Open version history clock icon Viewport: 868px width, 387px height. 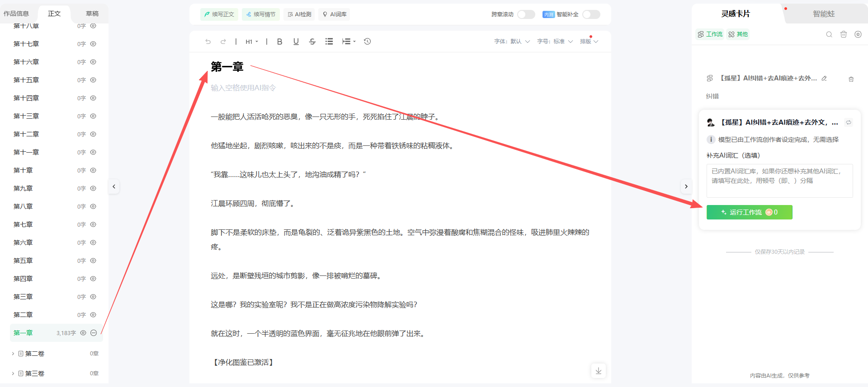[x=368, y=42]
